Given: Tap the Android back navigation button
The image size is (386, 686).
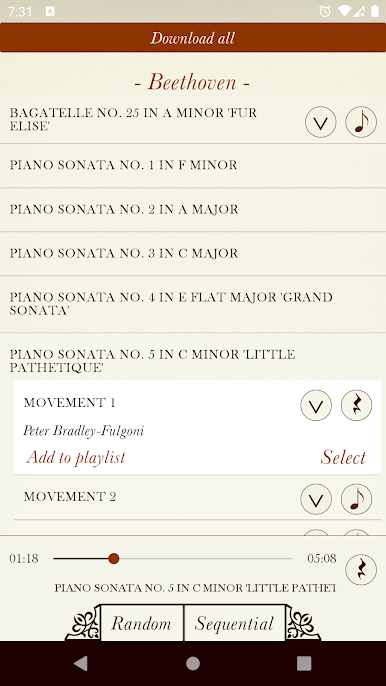Looking at the screenshot, I should pos(81,663).
